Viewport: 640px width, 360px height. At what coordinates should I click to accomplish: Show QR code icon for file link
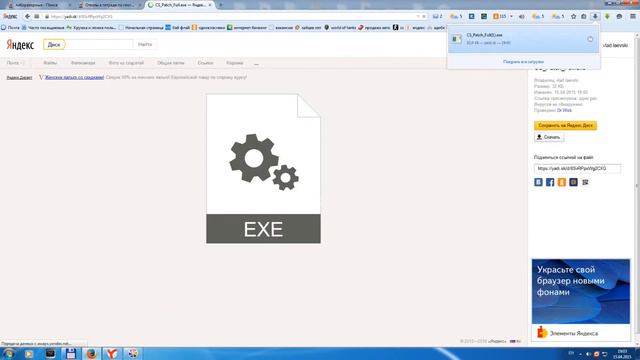click(585, 182)
